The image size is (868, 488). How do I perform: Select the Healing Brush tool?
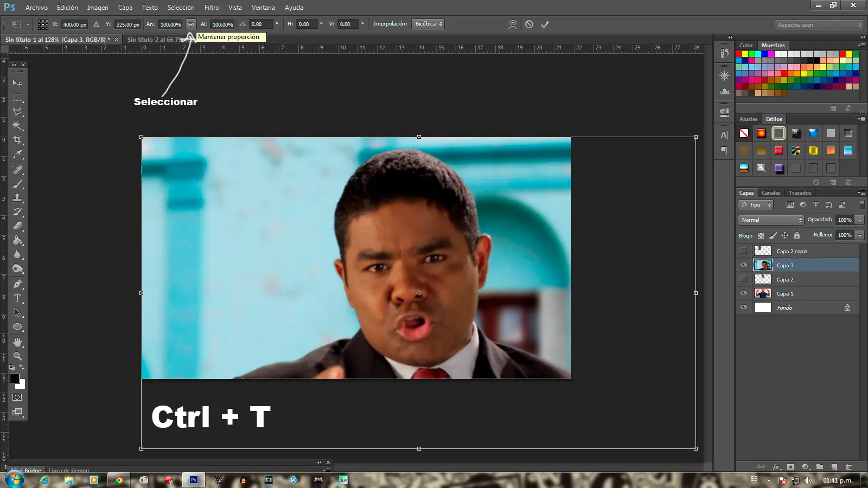coord(17,170)
